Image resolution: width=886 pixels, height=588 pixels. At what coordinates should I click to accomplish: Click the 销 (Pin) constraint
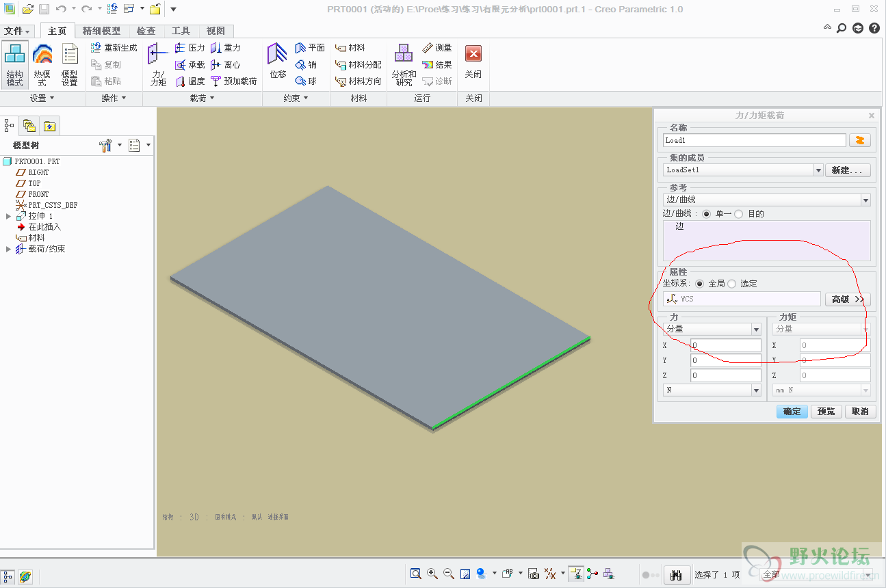pos(306,64)
